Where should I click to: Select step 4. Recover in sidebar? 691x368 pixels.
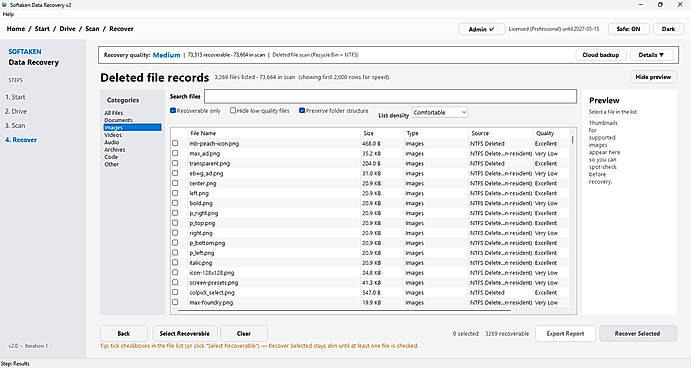pos(21,140)
